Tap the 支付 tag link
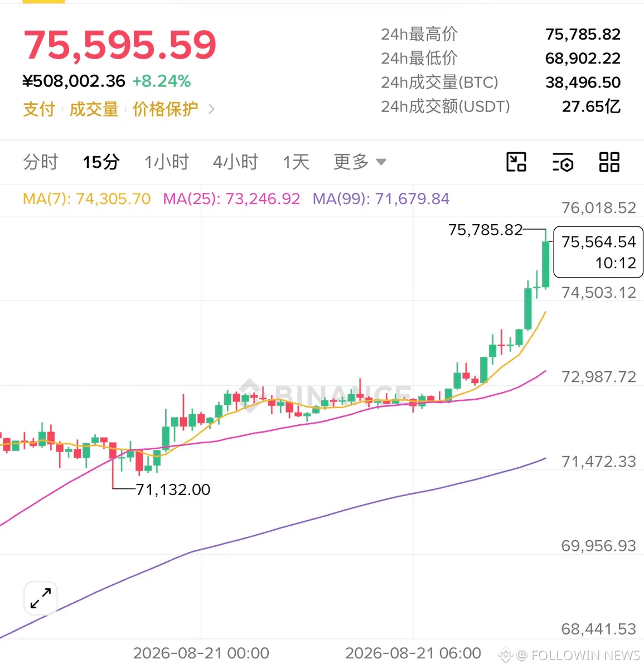The image size is (644, 669). point(39,109)
